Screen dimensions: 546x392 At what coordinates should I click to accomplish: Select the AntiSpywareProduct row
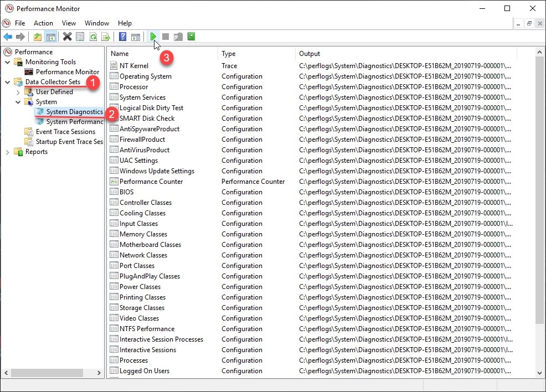312,129
